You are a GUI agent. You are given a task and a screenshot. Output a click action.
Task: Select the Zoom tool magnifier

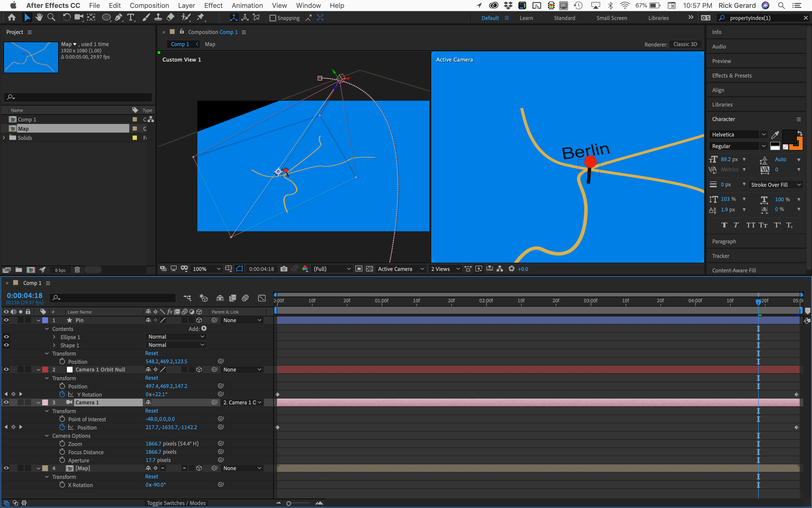(51, 18)
